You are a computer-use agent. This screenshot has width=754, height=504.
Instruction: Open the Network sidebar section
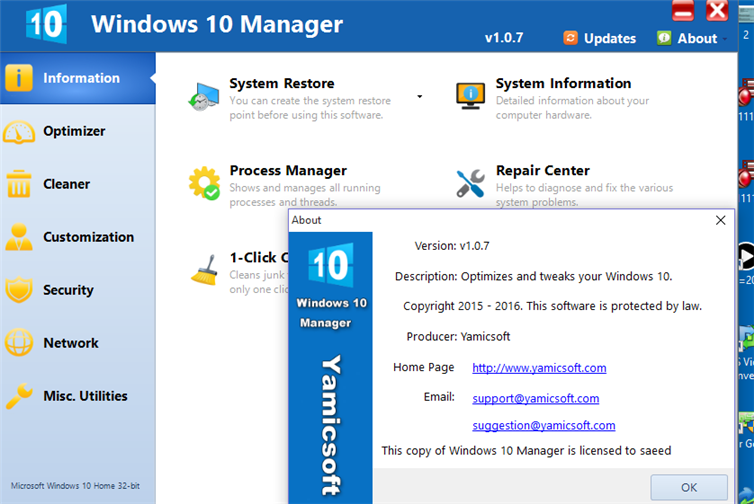(70, 343)
